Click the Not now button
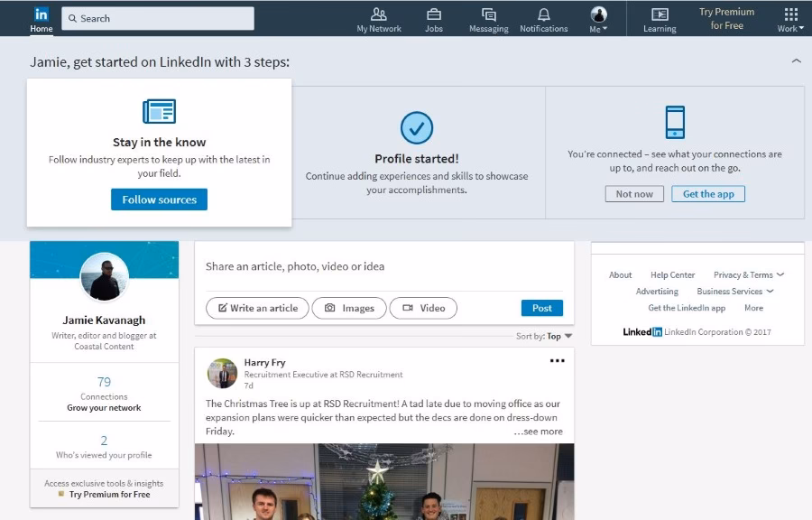This screenshot has height=520, width=812. click(634, 194)
